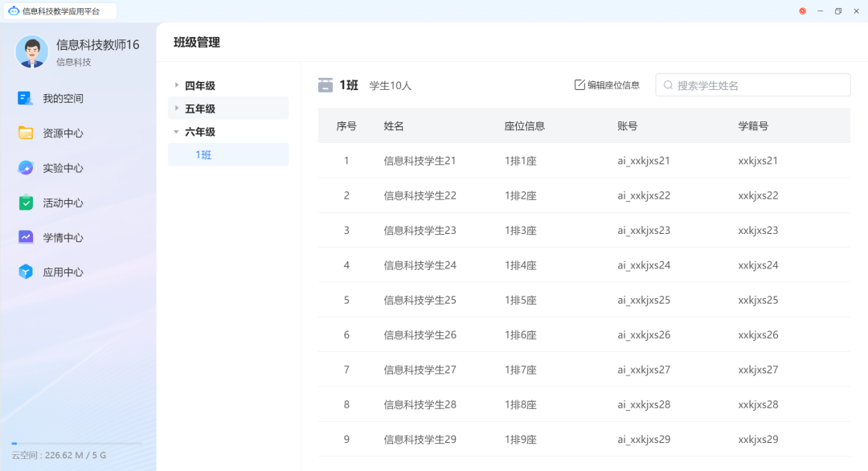Click the teacher avatar picture
Screen dimensions: 868x471
pos(31,52)
